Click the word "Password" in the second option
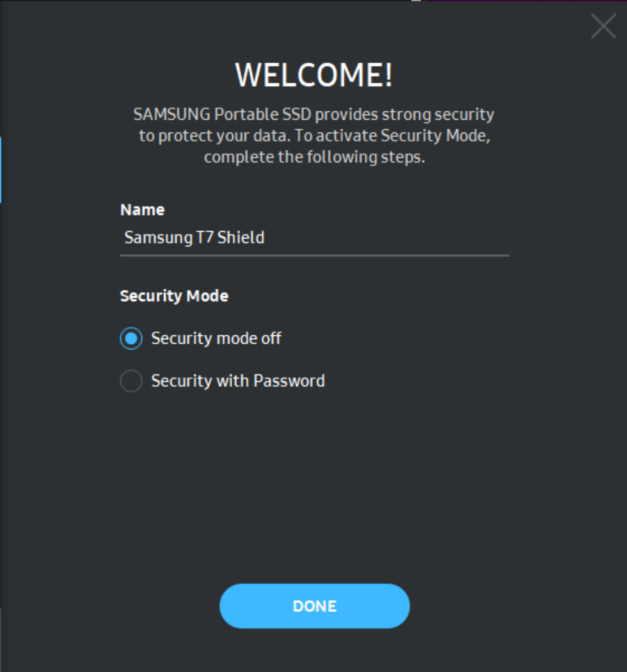Image resolution: width=627 pixels, height=672 pixels. click(x=289, y=381)
